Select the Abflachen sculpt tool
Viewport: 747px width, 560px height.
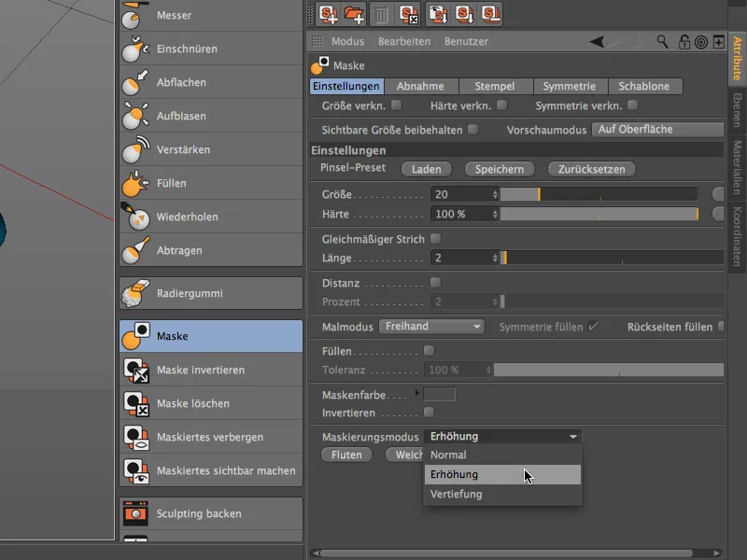(x=211, y=82)
